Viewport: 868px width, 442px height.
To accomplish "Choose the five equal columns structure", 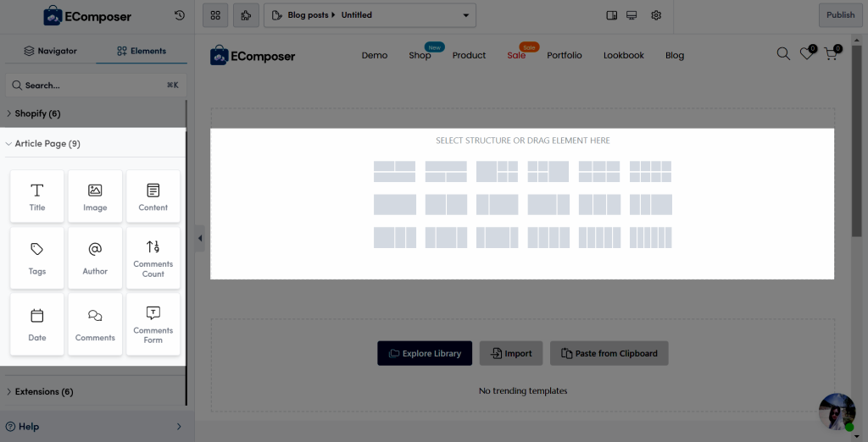I will pos(599,238).
